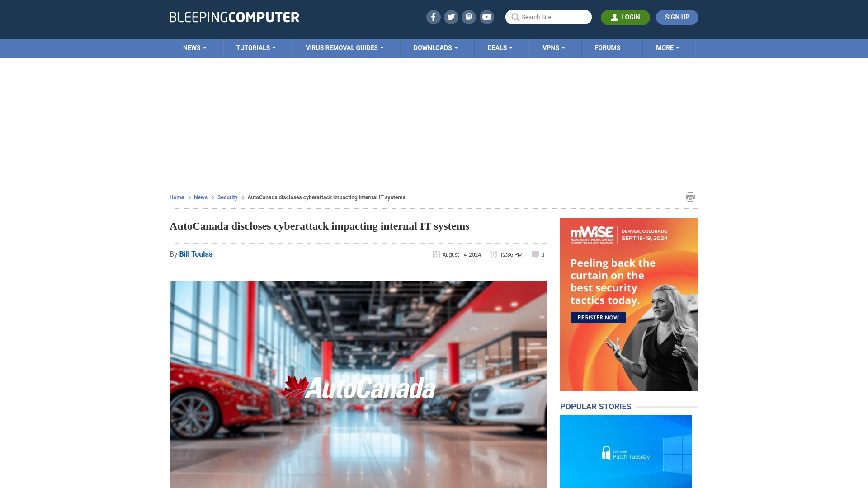This screenshot has width=868, height=488.
Task: Click the AutoCanada article header image
Action: [x=358, y=385]
